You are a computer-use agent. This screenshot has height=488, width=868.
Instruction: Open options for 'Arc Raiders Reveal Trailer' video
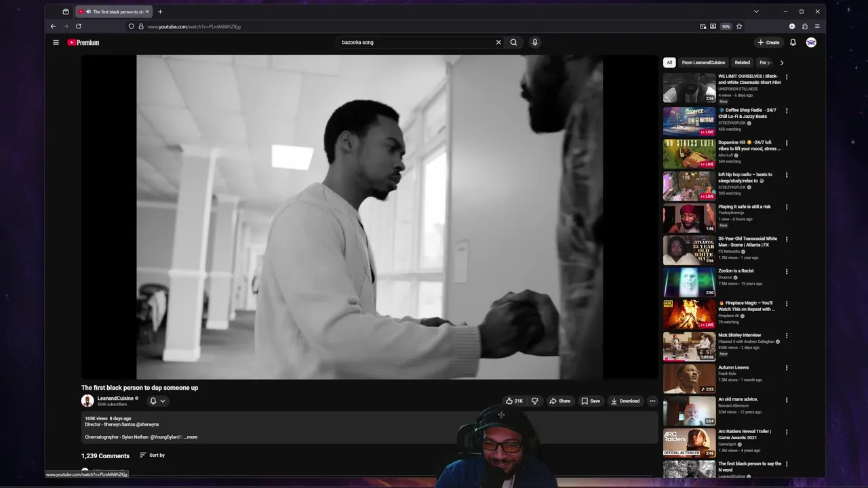click(x=787, y=432)
